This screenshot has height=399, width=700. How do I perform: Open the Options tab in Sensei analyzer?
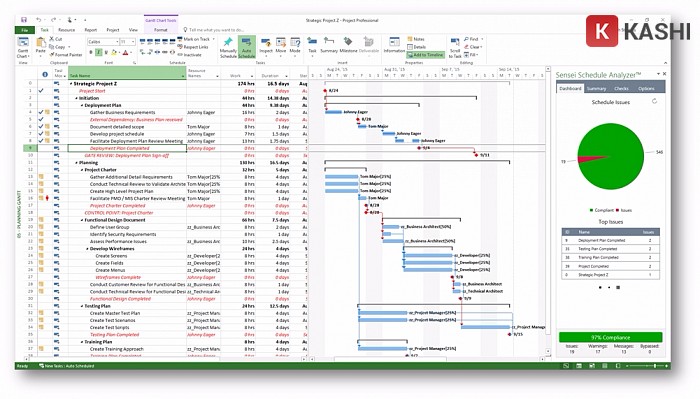tap(646, 88)
